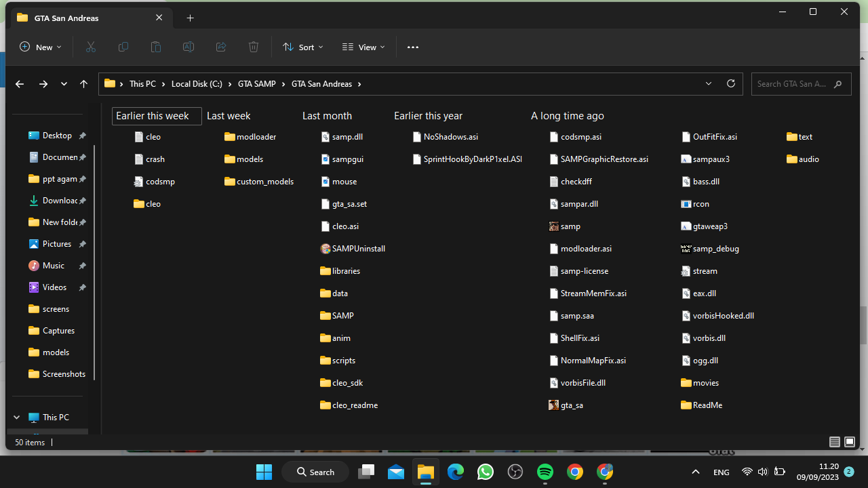This screenshot has height=488, width=868.
Task: Switch to large icons view in status bar
Action: 850,442
